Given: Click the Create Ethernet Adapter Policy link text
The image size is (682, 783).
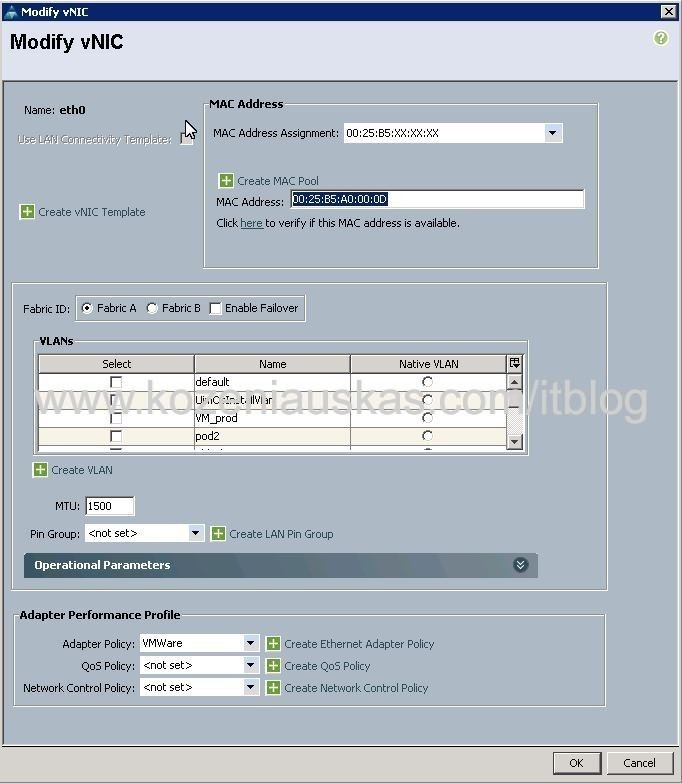Looking at the screenshot, I should point(359,644).
